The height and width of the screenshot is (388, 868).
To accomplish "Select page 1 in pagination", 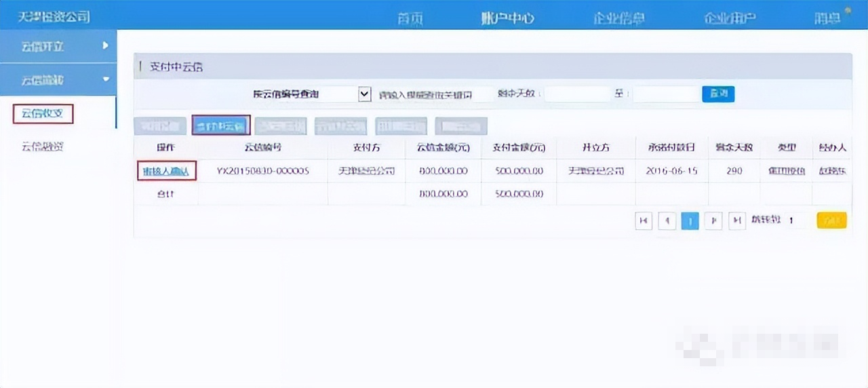I will [690, 220].
